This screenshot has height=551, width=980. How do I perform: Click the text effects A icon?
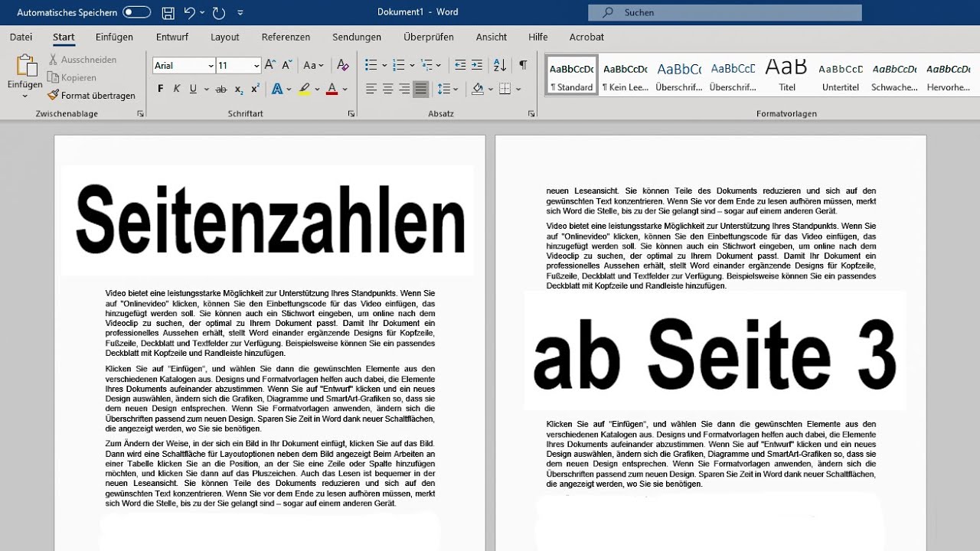tap(276, 90)
